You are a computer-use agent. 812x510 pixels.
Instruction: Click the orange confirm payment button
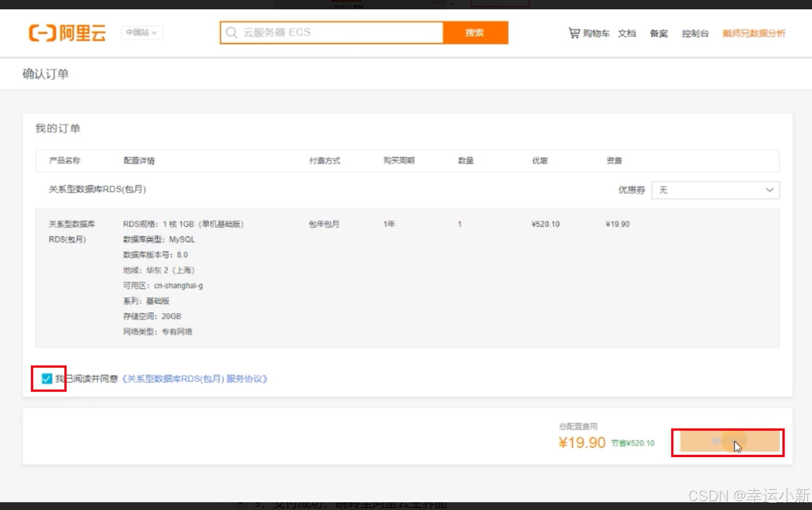click(x=730, y=442)
